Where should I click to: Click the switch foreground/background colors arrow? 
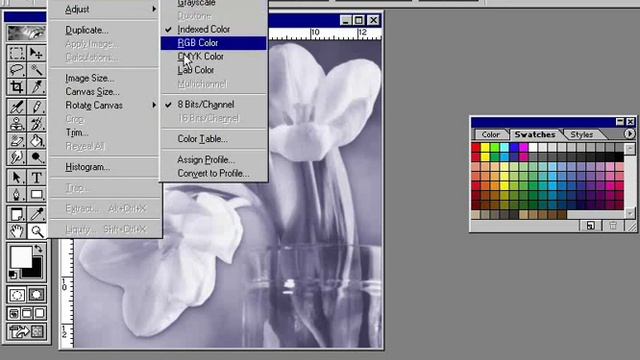[x=38, y=248]
